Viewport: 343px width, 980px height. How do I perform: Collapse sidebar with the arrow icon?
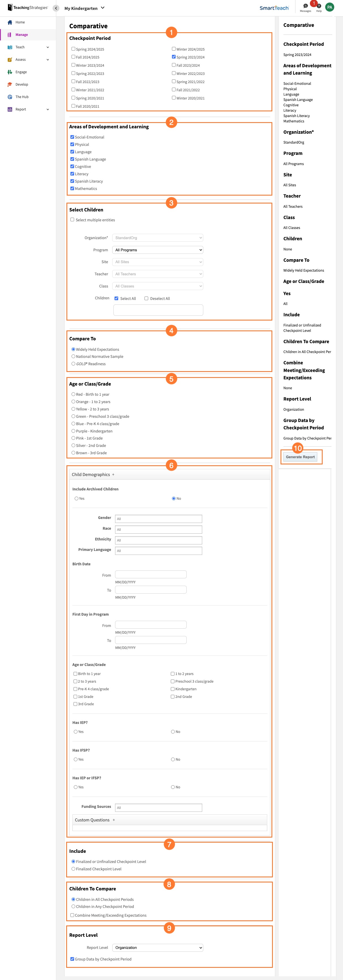click(56, 8)
